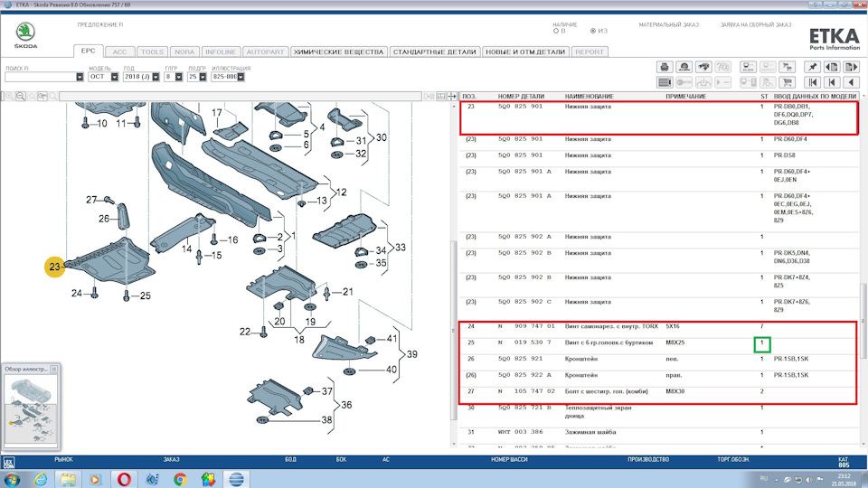
Task: Zoom out the illustration with minus magnifier
Action: [x=21, y=97]
